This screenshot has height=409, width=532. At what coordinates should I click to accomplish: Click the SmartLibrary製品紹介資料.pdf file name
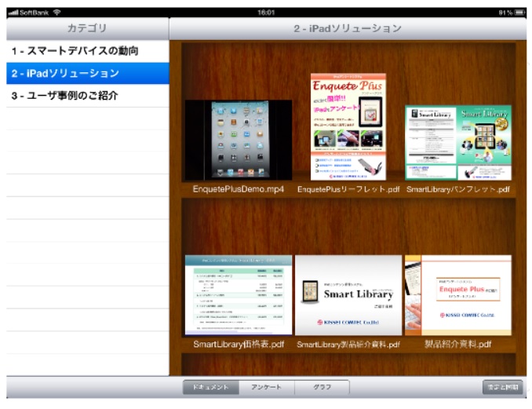click(348, 345)
